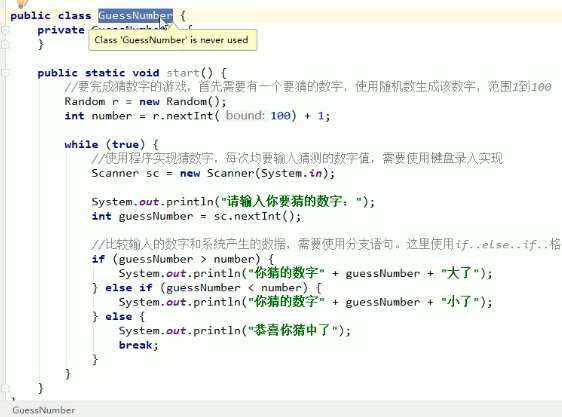Click "Scanner sc" declaration
The width and height of the screenshot is (562, 417).
point(125,173)
